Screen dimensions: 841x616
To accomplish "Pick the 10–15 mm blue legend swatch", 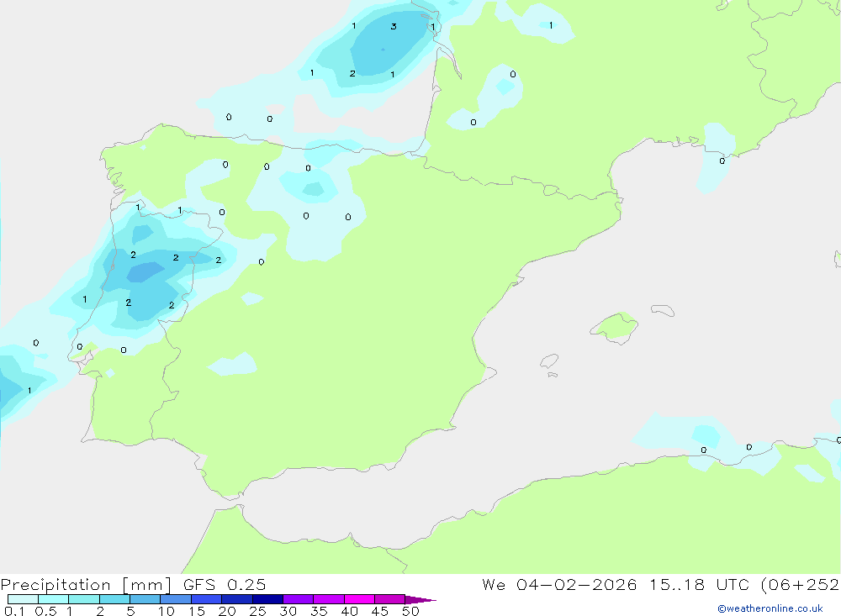I will (176, 599).
